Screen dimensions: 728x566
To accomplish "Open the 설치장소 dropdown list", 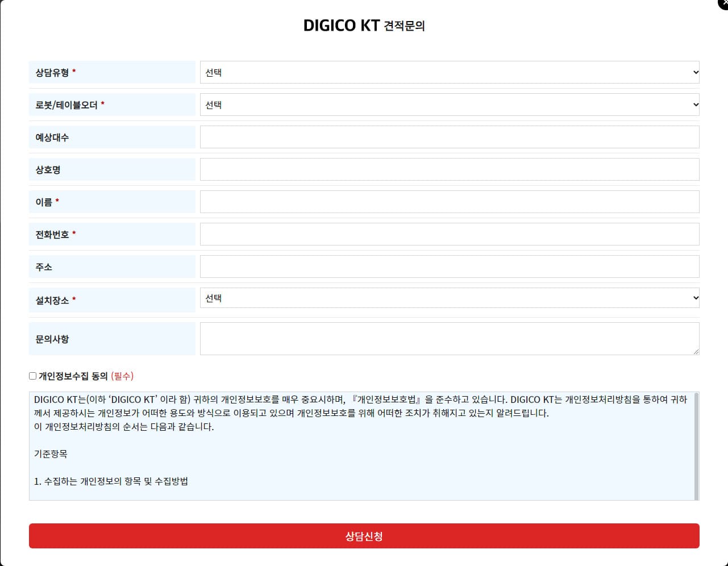I will (449, 298).
